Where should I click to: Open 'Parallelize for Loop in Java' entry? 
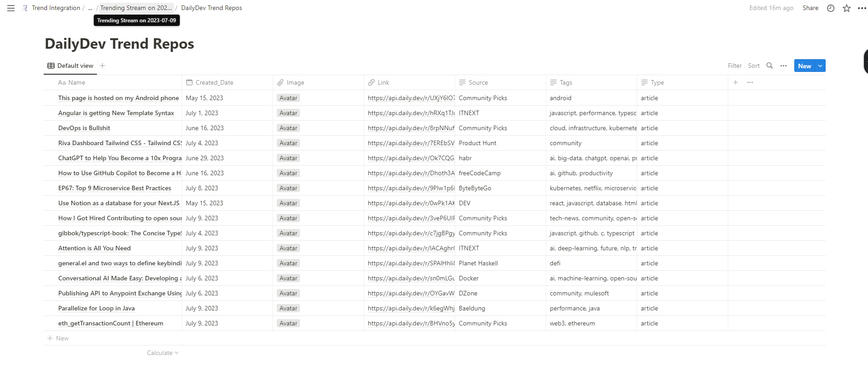(x=96, y=308)
